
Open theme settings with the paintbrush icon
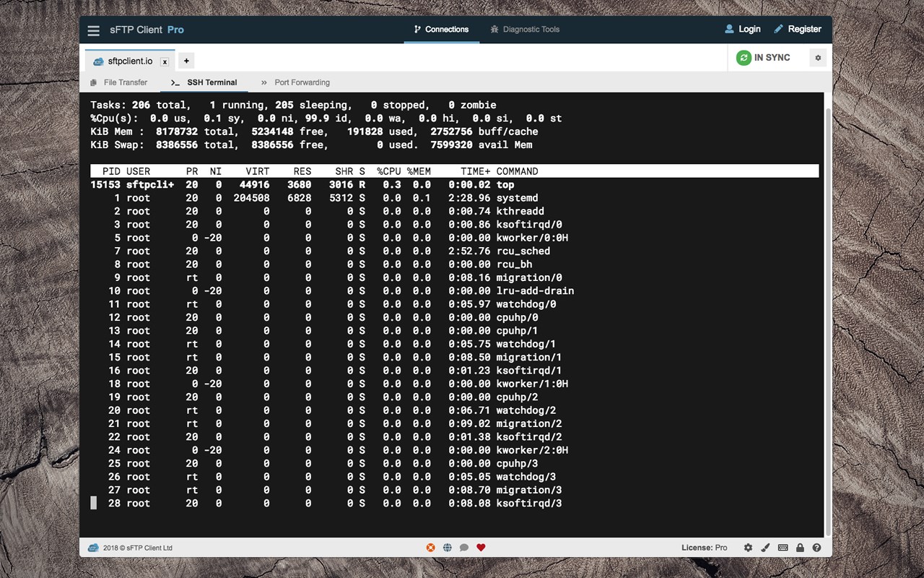click(x=765, y=547)
